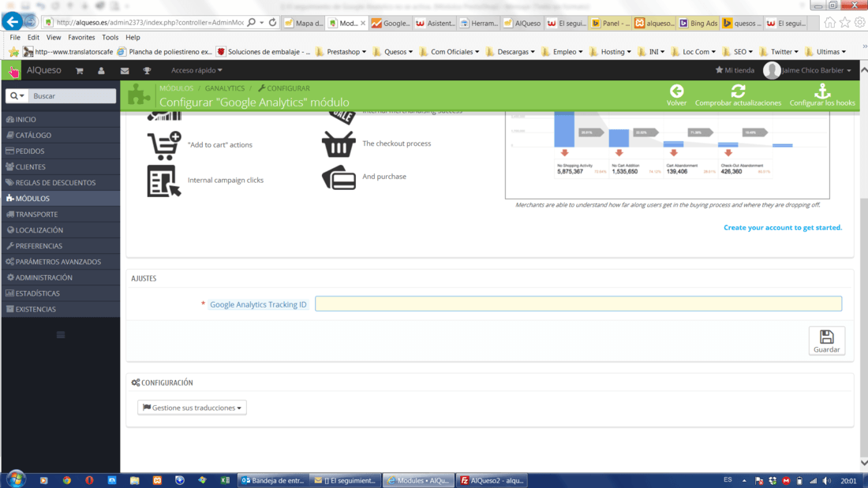Expand the Hosting favorites folder
Viewport: 868px width, 488px height.
click(x=610, y=51)
